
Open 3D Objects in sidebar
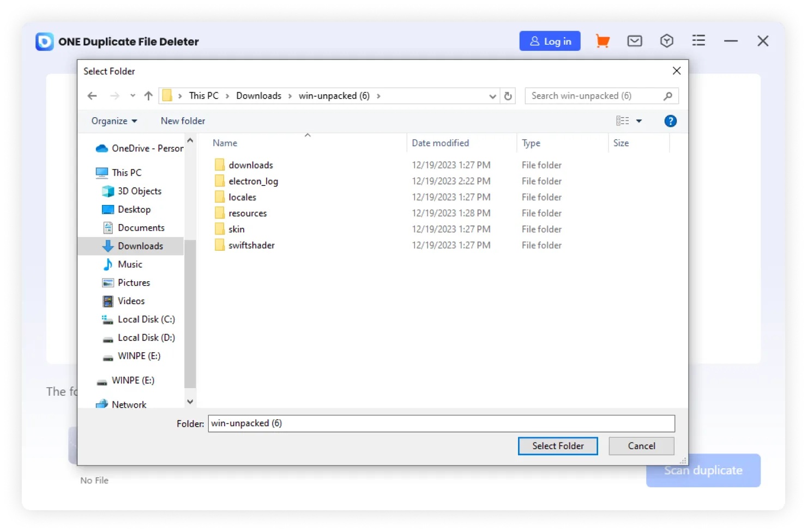coord(140,191)
